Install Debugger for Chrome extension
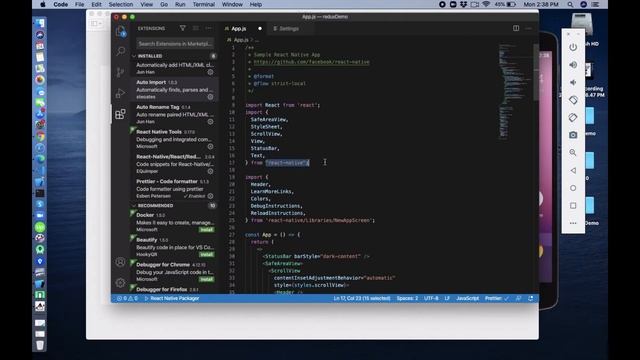The image size is (640, 360). 206,279
